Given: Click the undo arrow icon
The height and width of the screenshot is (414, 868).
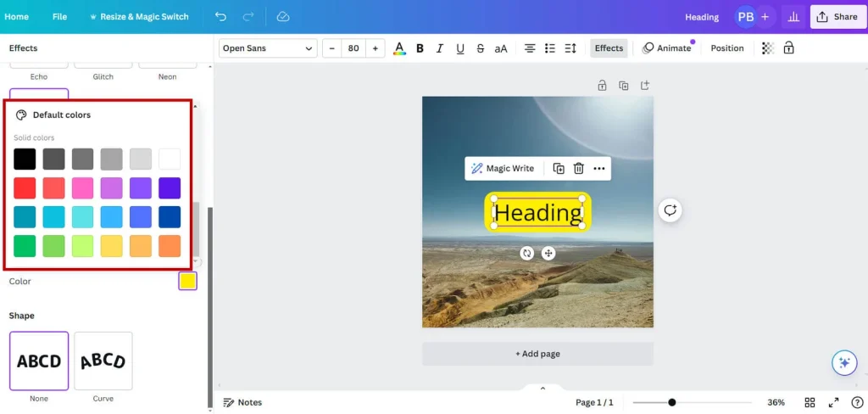Looking at the screenshot, I should click(220, 17).
